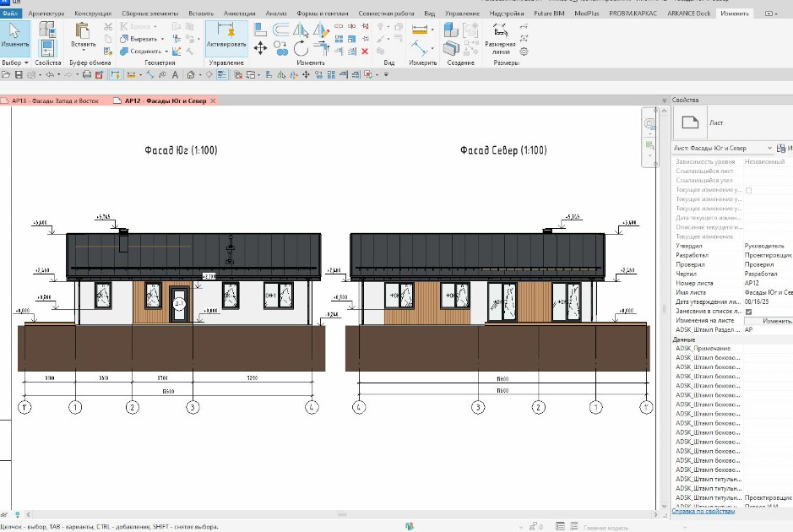Viewport: 793px width, 532px height.
Task: Open the Соединить dropdown arrow
Action: (x=166, y=51)
